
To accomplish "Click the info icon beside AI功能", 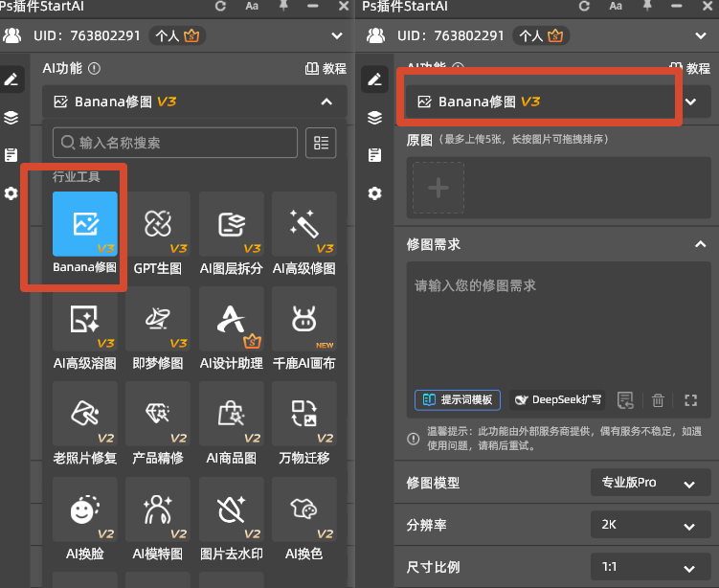I will click(x=94, y=69).
